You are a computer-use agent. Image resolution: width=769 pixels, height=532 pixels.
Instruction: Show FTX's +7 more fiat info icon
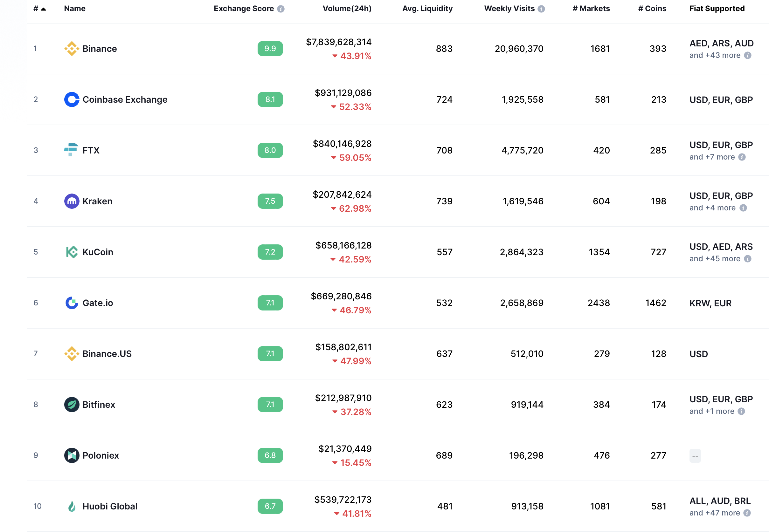coord(742,157)
